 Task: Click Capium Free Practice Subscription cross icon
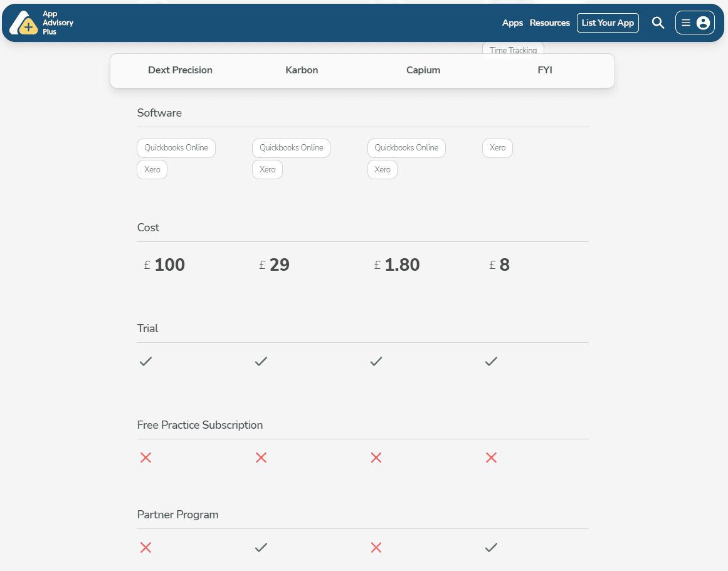(x=376, y=458)
